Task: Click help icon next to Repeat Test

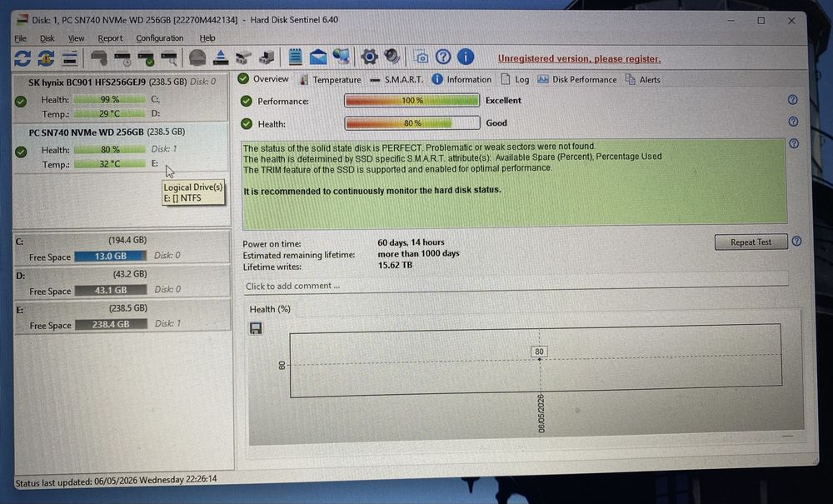Action: [796, 241]
